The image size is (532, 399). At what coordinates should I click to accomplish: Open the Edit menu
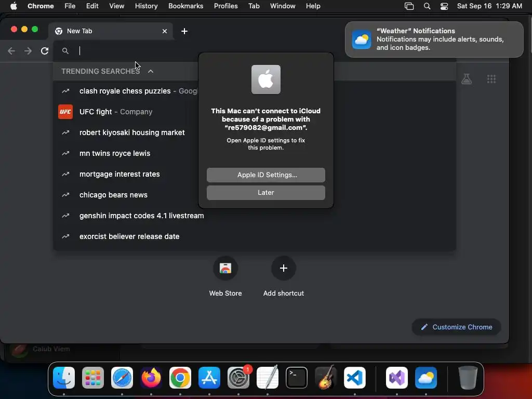(x=92, y=6)
